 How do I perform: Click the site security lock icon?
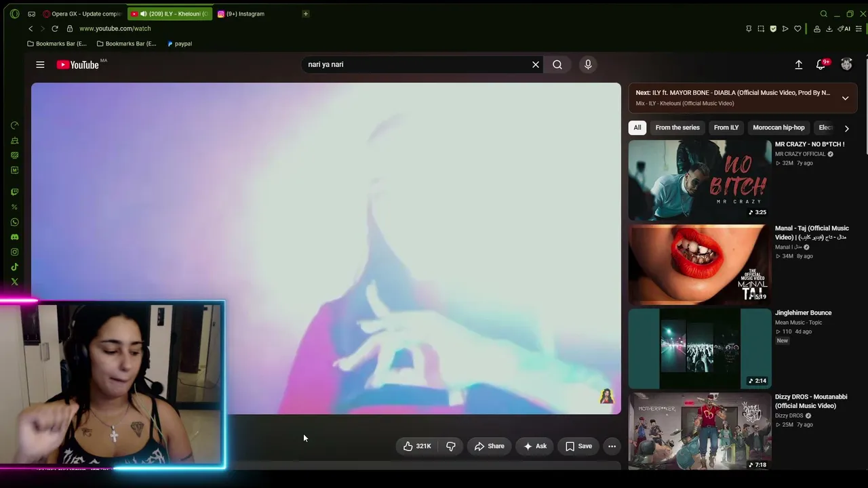click(69, 28)
